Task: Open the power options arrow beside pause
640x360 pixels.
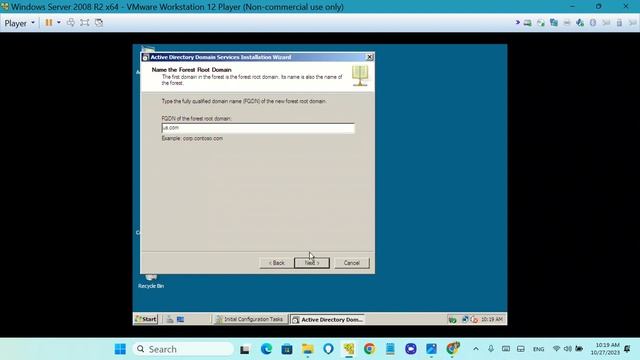Action: point(59,23)
